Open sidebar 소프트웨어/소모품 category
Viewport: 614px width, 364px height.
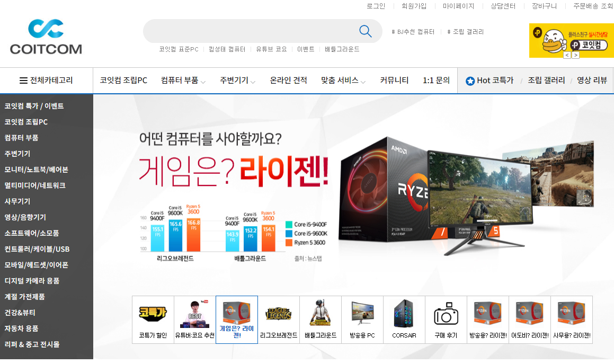point(32,233)
